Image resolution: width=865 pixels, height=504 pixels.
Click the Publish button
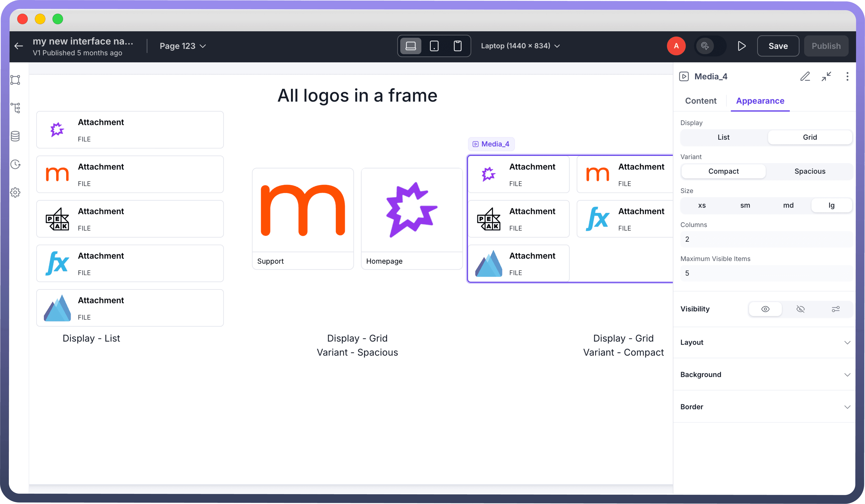click(826, 46)
